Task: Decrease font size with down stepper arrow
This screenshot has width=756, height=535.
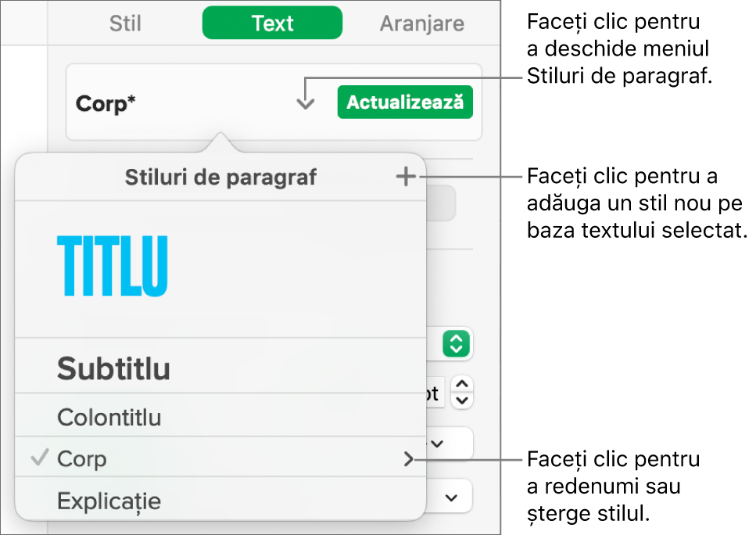Action: tap(462, 400)
